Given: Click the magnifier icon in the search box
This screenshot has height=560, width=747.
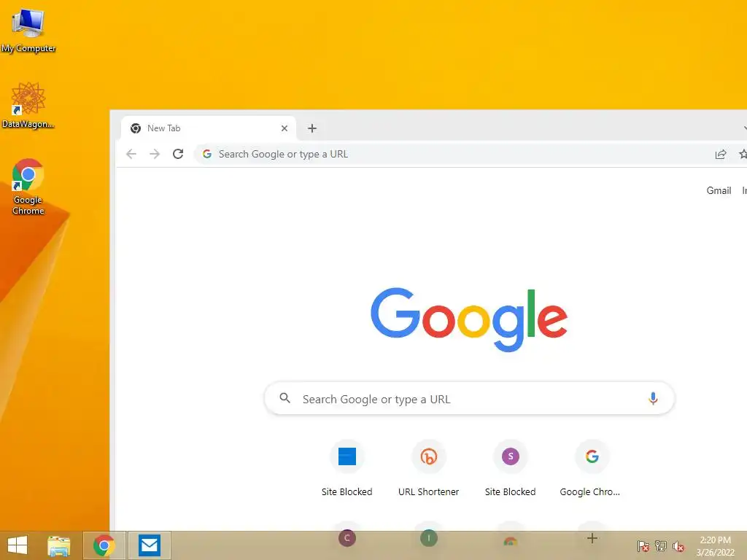Looking at the screenshot, I should [285, 398].
